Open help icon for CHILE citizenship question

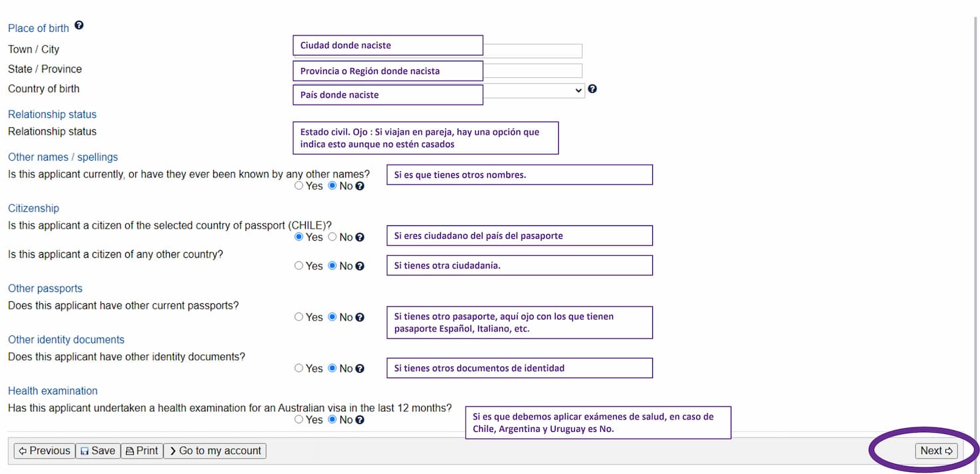tap(360, 237)
